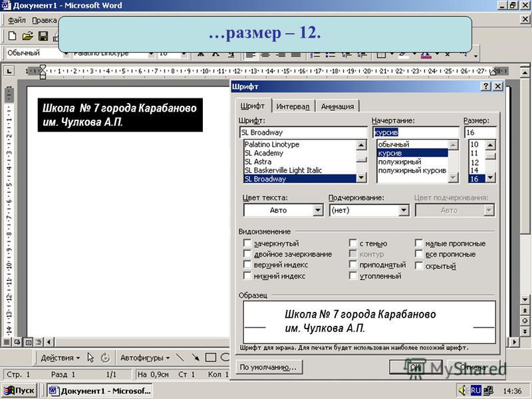Image resolution: width=532 pixels, height=399 pixels.
Task: Pick the Line drawing tool
Action: click(x=180, y=358)
